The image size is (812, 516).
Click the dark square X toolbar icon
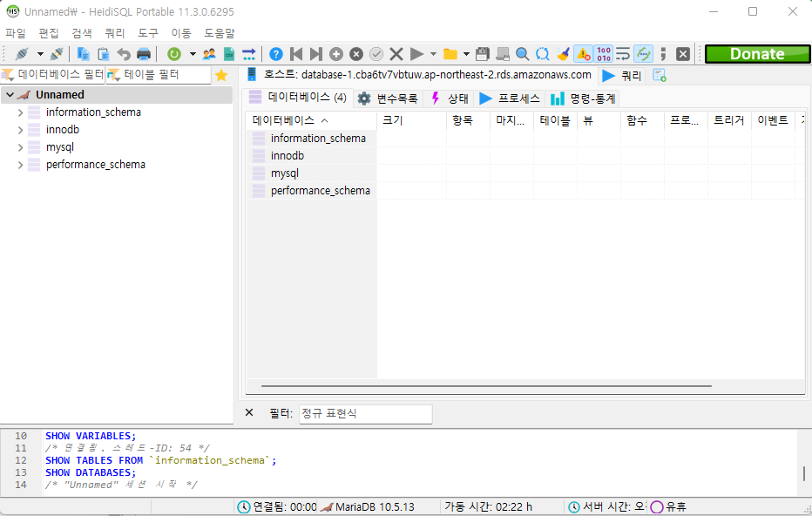[x=683, y=54]
